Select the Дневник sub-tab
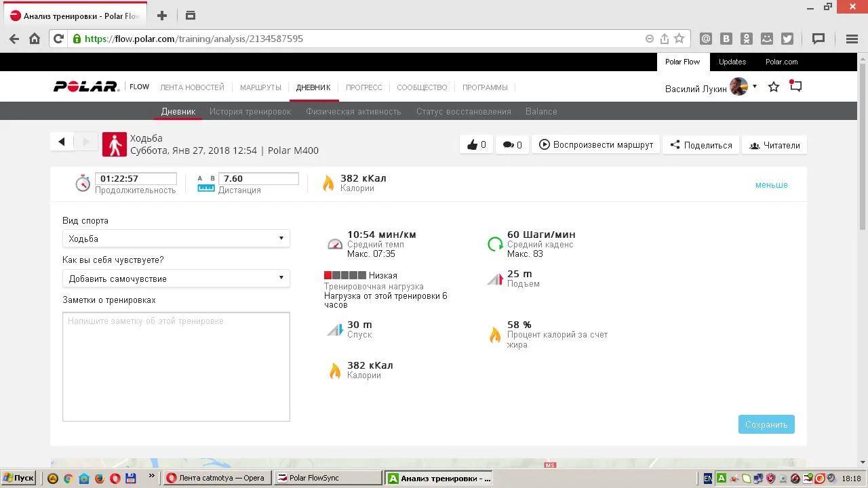The width and height of the screenshot is (868, 488). [178, 112]
